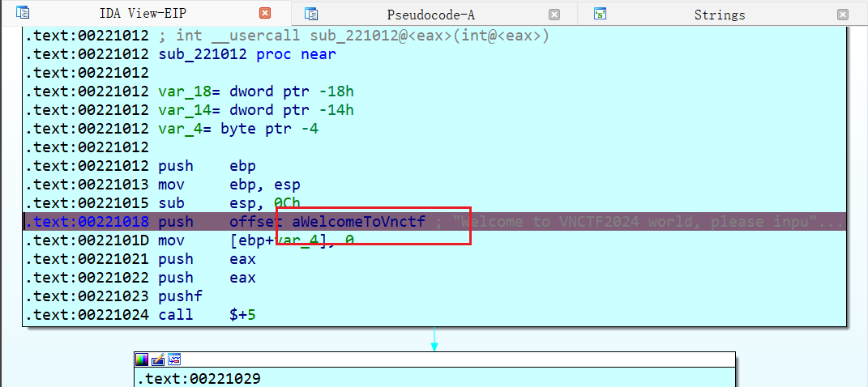Viewport: 868px width, 387px height.
Task: Click the sub_221012 proc near label
Action: point(247,54)
